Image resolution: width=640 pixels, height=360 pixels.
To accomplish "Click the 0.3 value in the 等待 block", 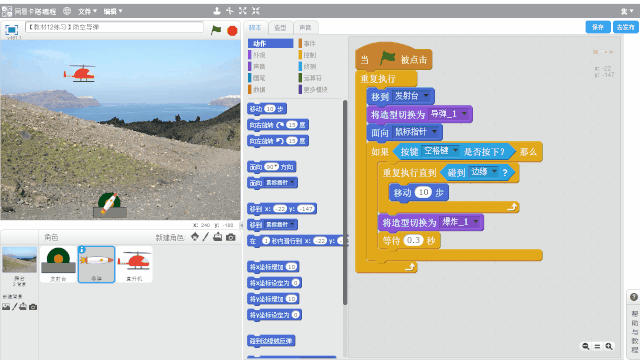I will coord(414,240).
